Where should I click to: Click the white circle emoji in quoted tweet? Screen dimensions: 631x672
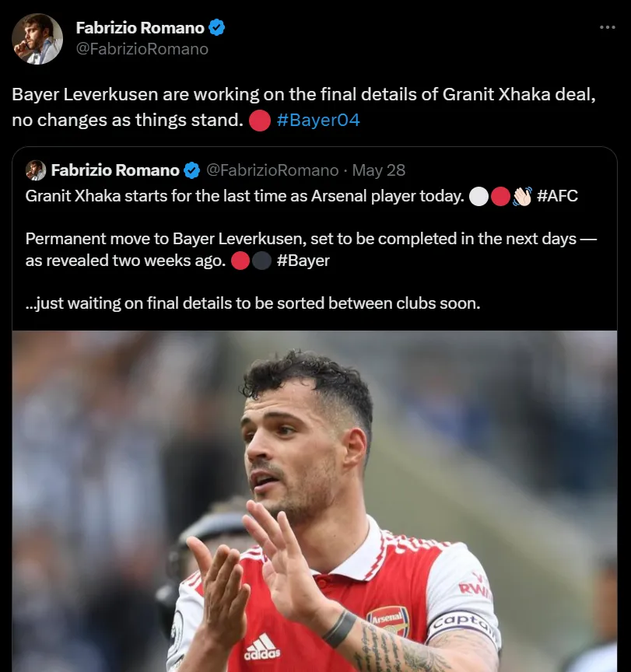click(x=479, y=195)
